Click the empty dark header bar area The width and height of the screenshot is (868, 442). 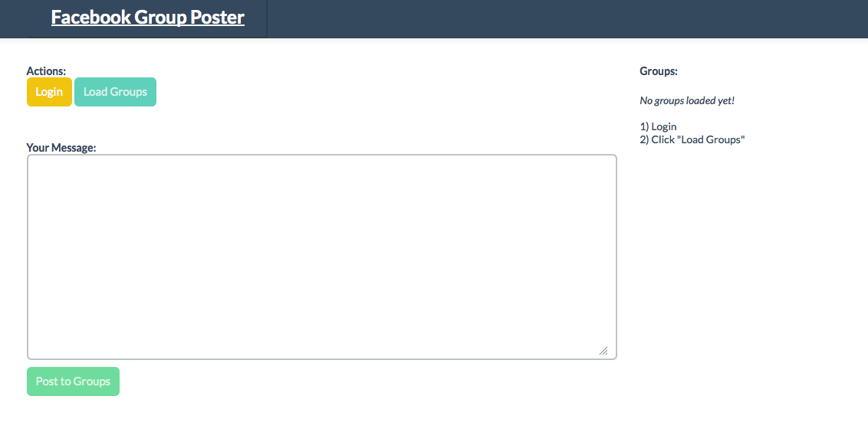pos(564,19)
